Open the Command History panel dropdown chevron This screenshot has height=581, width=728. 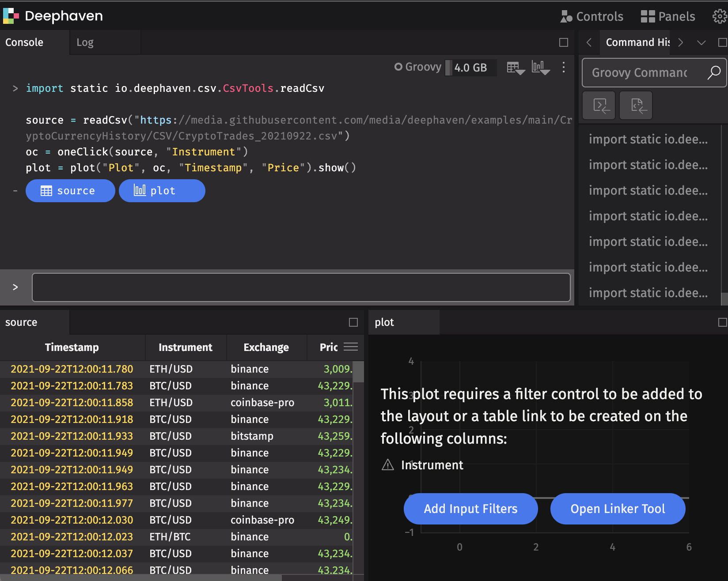(x=701, y=42)
